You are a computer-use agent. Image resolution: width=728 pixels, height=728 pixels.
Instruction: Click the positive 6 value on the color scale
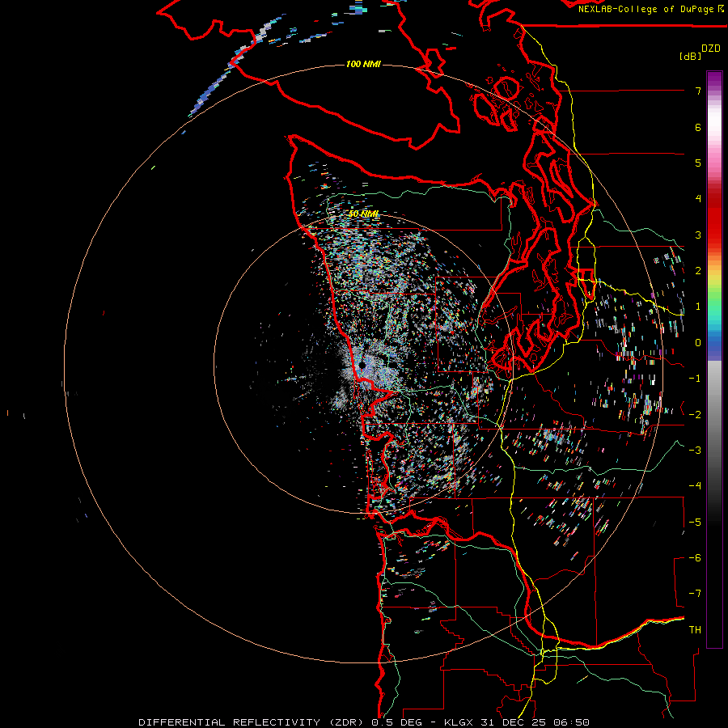pyautogui.click(x=698, y=127)
